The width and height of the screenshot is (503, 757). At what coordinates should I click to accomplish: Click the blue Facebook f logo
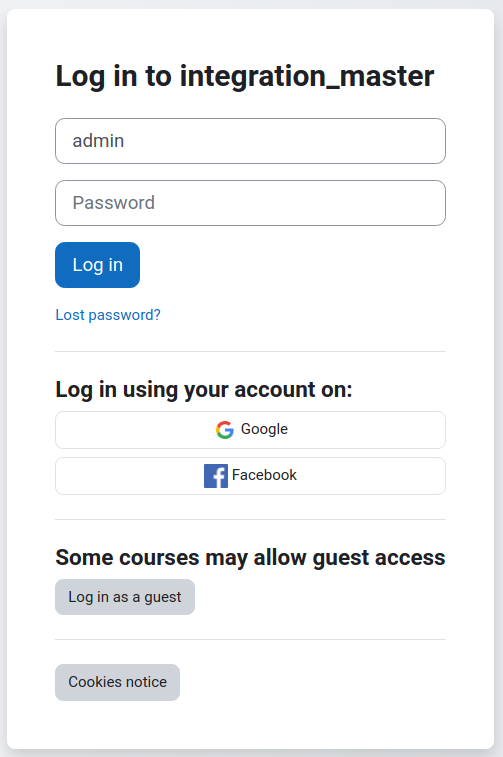pos(216,476)
